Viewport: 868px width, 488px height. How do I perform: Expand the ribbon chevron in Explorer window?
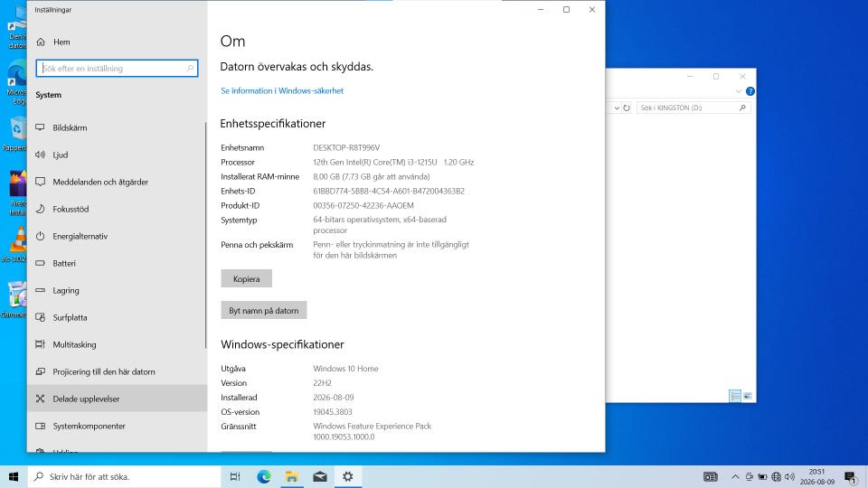(739, 91)
